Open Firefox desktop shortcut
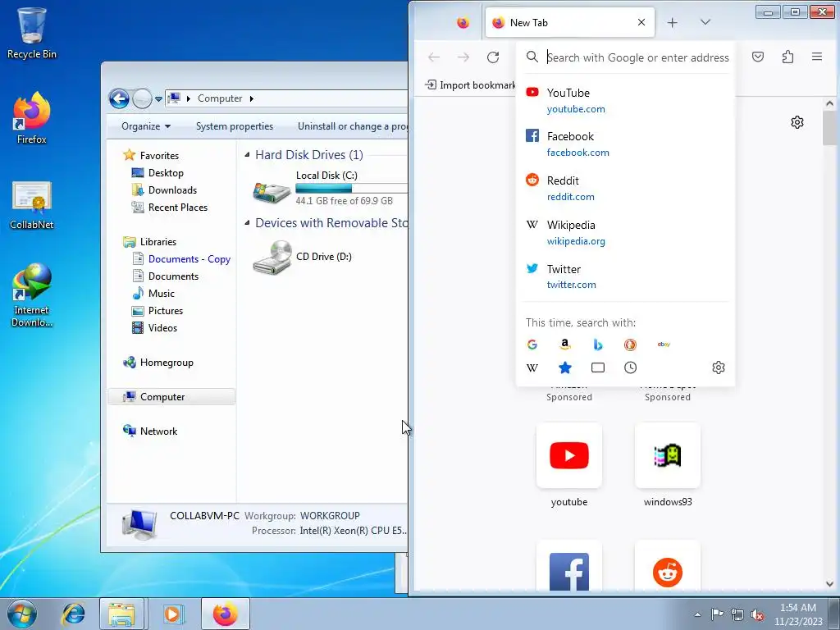 point(32,118)
